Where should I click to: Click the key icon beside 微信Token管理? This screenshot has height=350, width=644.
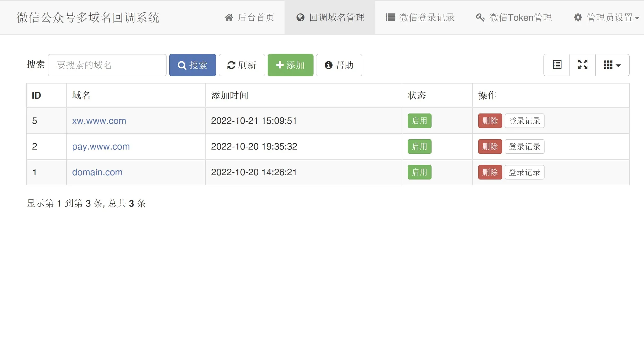coord(480,17)
